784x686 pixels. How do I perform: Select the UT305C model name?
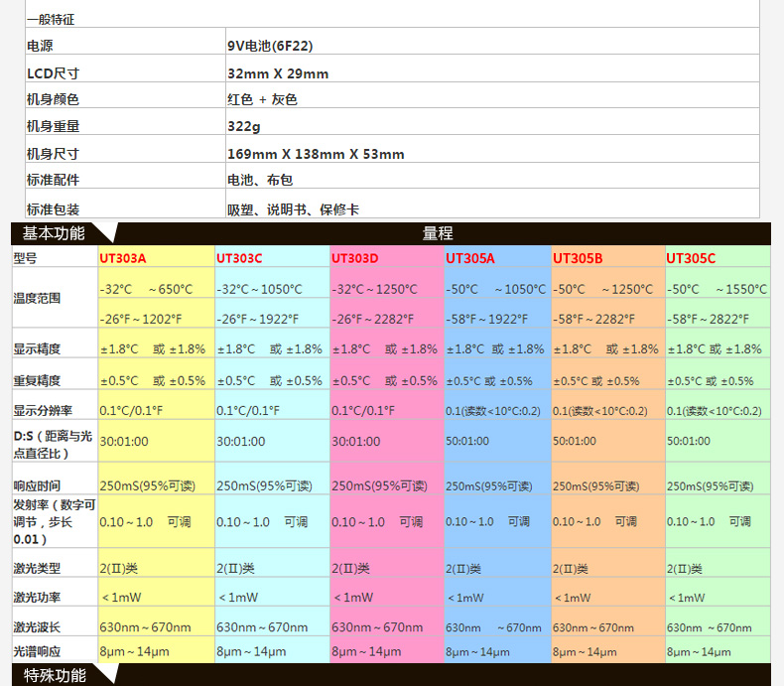pyautogui.click(x=691, y=258)
